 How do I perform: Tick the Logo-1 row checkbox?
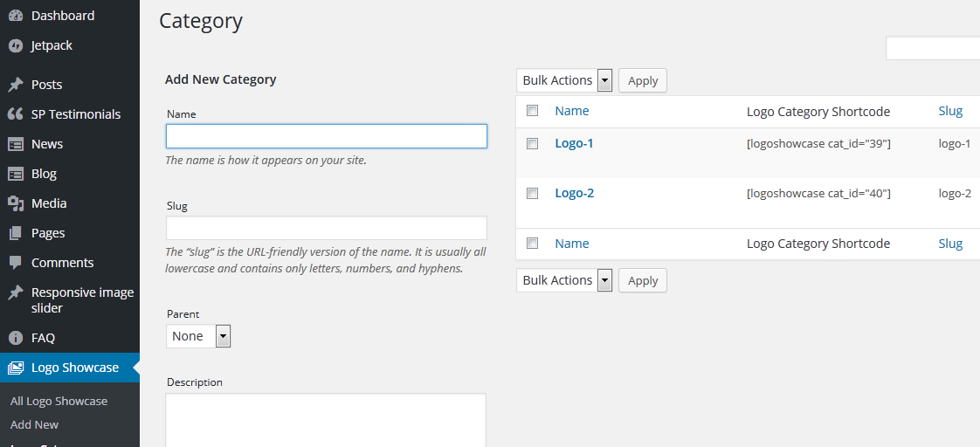(x=533, y=143)
